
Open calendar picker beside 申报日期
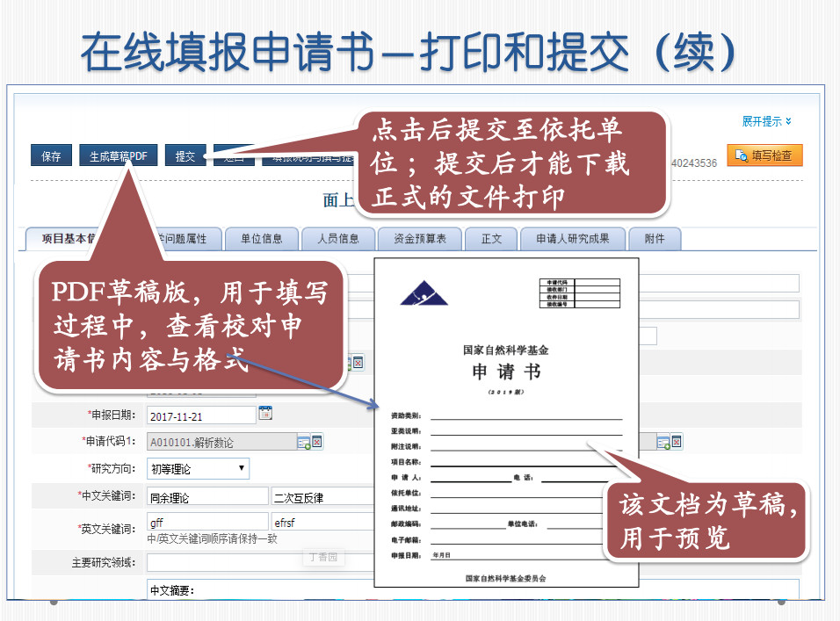tap(265, 413)
